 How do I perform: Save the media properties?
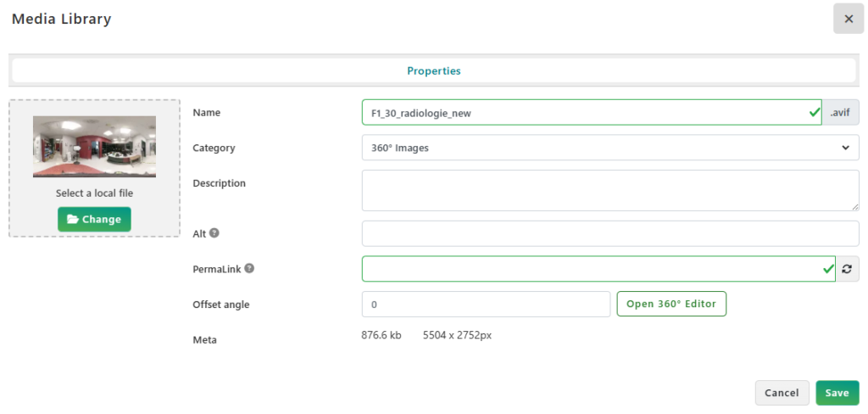pos(837,393)
